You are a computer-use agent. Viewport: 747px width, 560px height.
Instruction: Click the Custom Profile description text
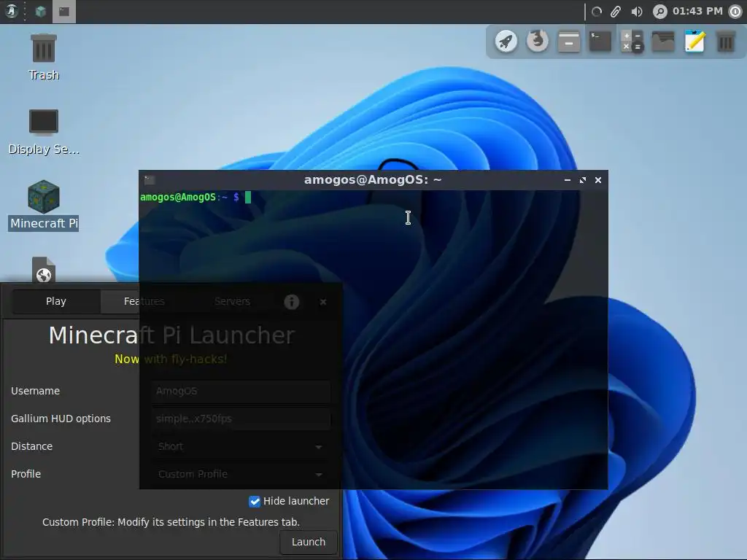pos(171,522)
